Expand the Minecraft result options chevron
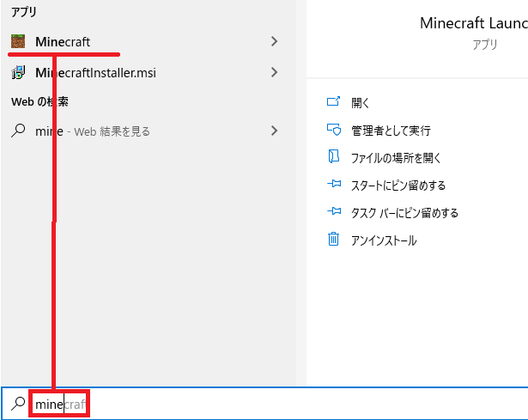The image size is (528, 420). point(275,41)
